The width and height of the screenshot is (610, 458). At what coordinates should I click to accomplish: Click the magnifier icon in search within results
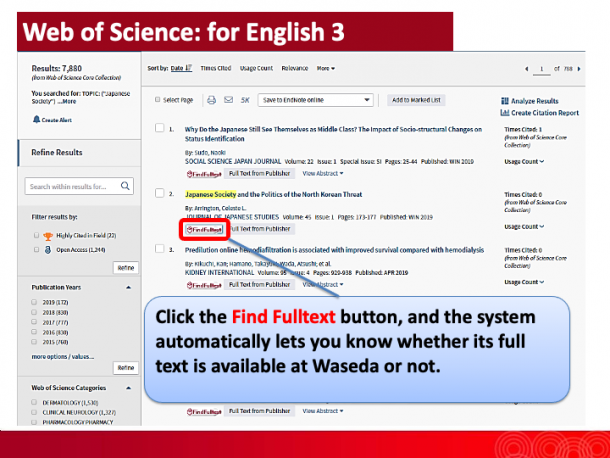click(125, 186)
